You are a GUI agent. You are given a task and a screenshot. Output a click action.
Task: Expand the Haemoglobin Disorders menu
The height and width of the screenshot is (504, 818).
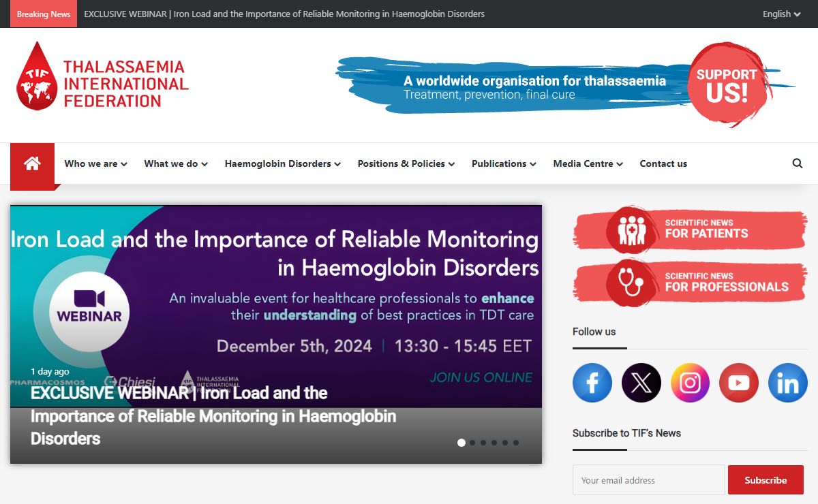pyautogui.click(x=283, y=163)
